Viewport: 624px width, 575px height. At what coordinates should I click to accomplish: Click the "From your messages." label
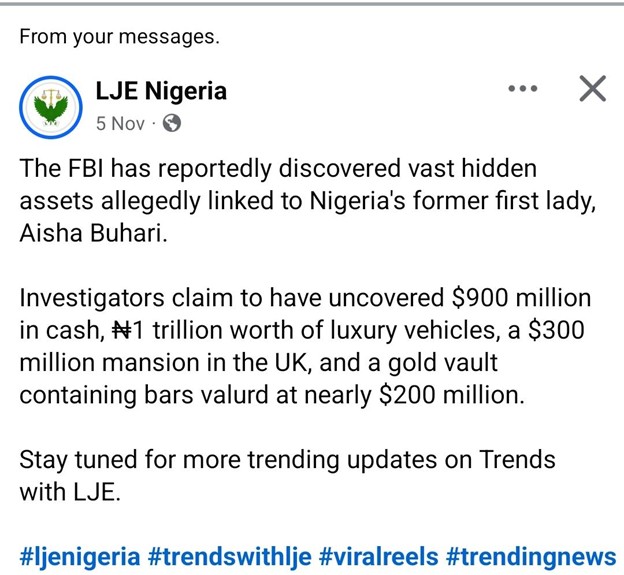[119, 38]
